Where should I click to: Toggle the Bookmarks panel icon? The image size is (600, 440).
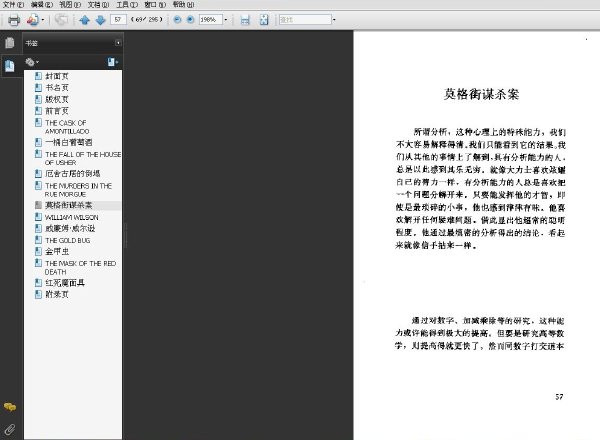tap(10, 66)
